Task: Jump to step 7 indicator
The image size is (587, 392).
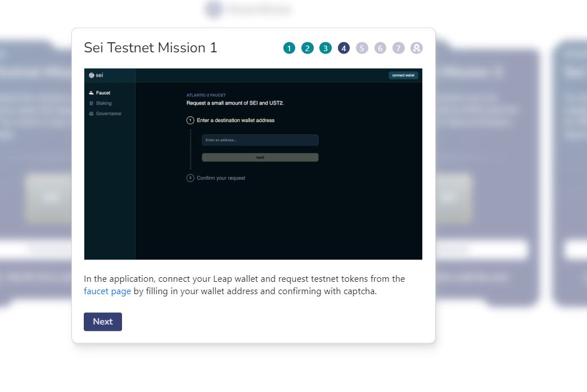Action: coord(398,48)
